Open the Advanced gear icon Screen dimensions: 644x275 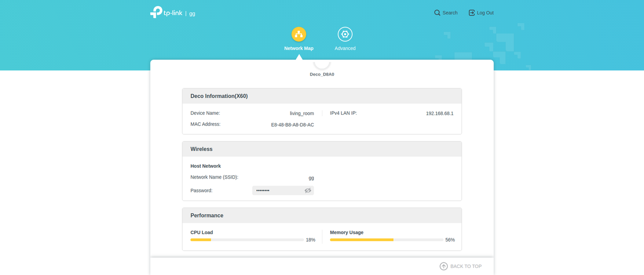[345, 35]
